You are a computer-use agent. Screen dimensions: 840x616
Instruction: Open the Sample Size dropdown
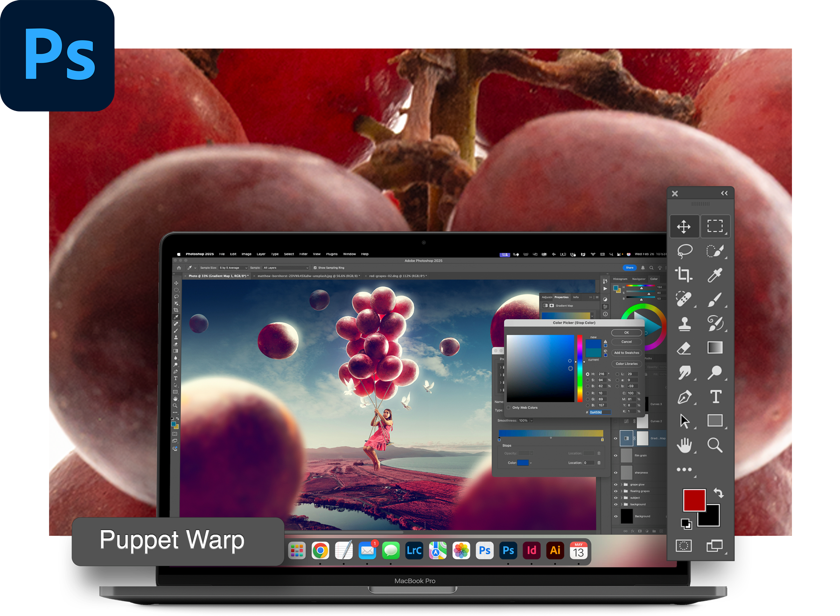(x=233, y=268)
